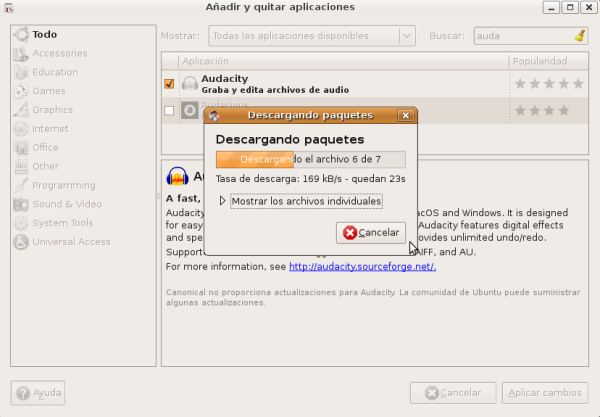Click the Ayuda help button
The image size is (600, 417).
pos(39,392)
